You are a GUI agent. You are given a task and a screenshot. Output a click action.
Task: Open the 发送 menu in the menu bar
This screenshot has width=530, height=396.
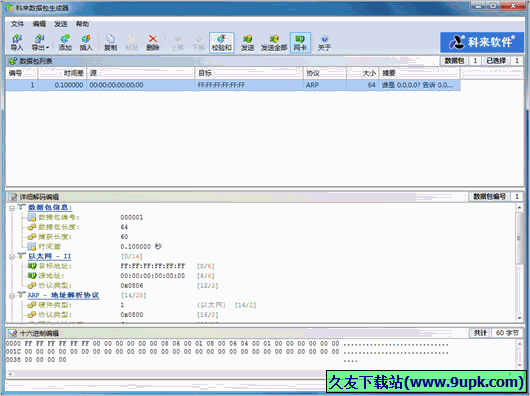coord(61,24)
